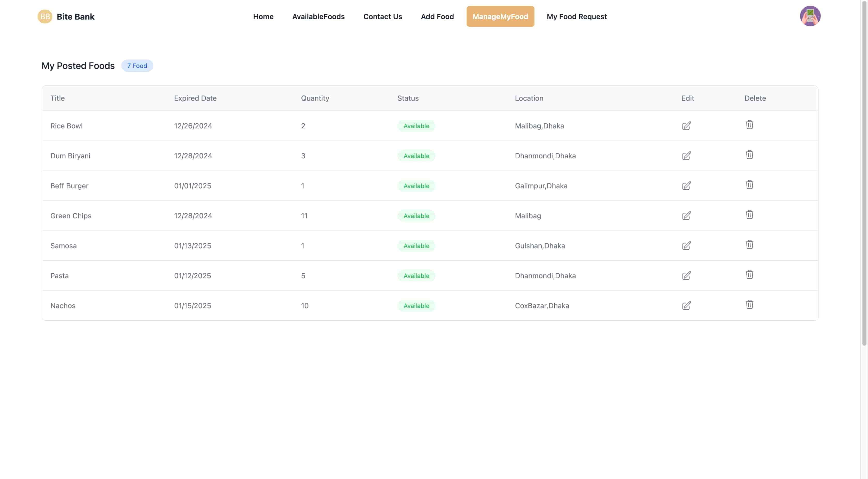Image resolution: width=868 pixels, height=479 pixels.
Task: Select the ManageMyFood tab
Action: [x=500, y=17]
